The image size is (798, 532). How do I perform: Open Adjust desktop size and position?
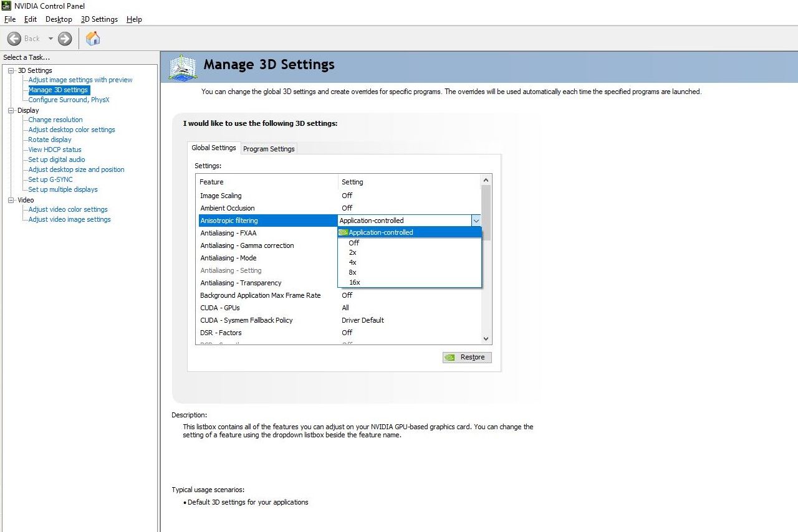pyautogui.click(x=76, y=169)
